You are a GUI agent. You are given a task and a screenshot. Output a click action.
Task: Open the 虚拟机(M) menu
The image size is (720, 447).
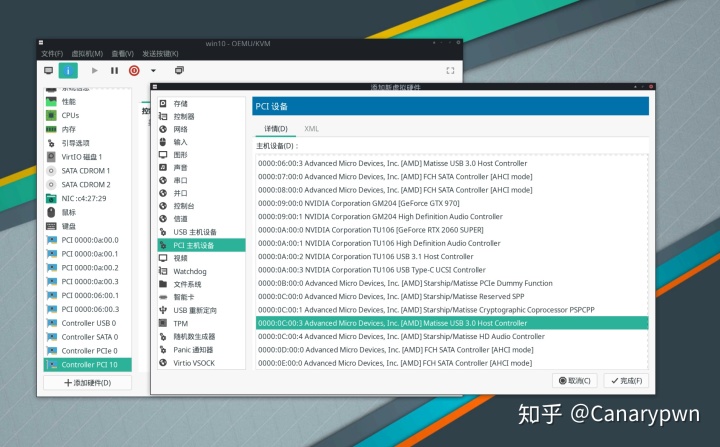pos(87,54)
